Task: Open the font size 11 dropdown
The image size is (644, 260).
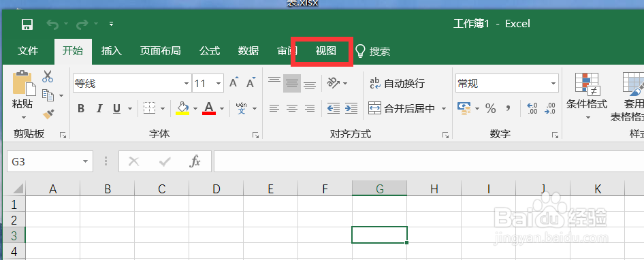Action: tap(218, 84)
